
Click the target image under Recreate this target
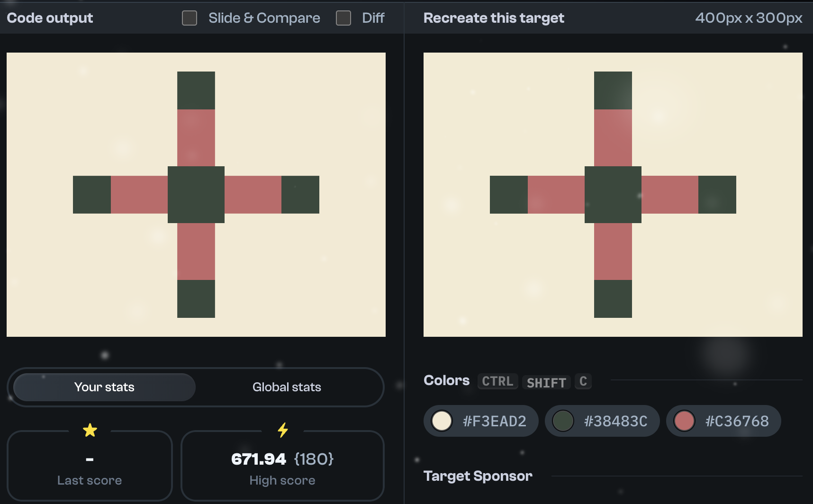click(x=613, y=193)
